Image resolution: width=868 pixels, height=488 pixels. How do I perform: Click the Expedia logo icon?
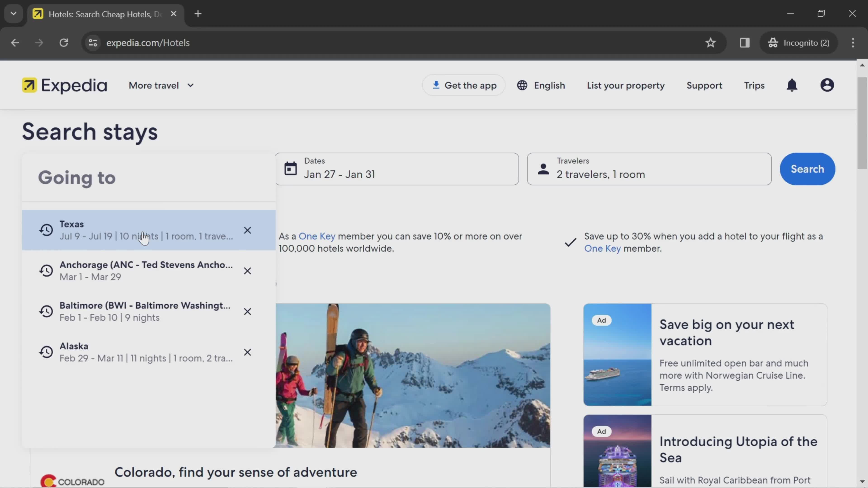[29, 85]
